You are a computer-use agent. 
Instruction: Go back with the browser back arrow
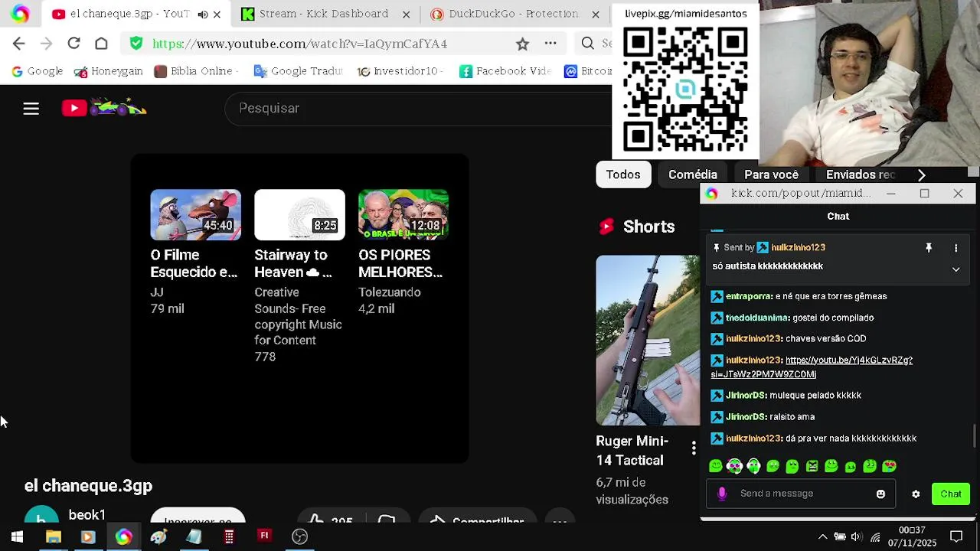(19, 44)
